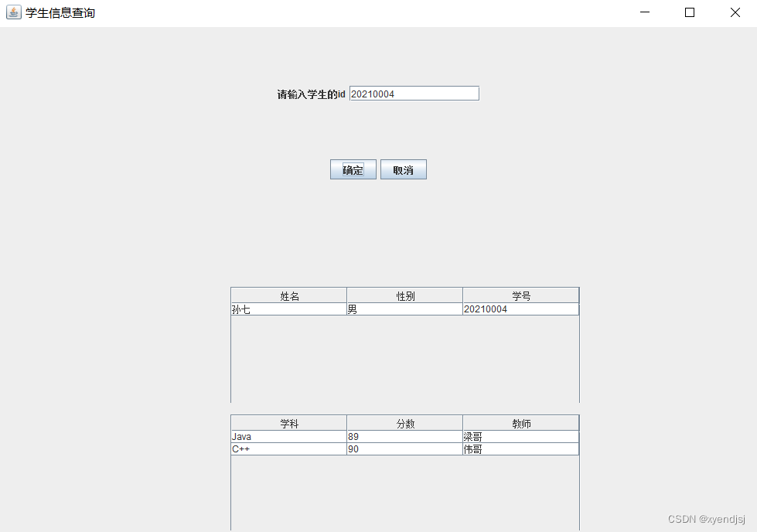
Task: Click the 教师 column header
Action: [x=520, y=423]
